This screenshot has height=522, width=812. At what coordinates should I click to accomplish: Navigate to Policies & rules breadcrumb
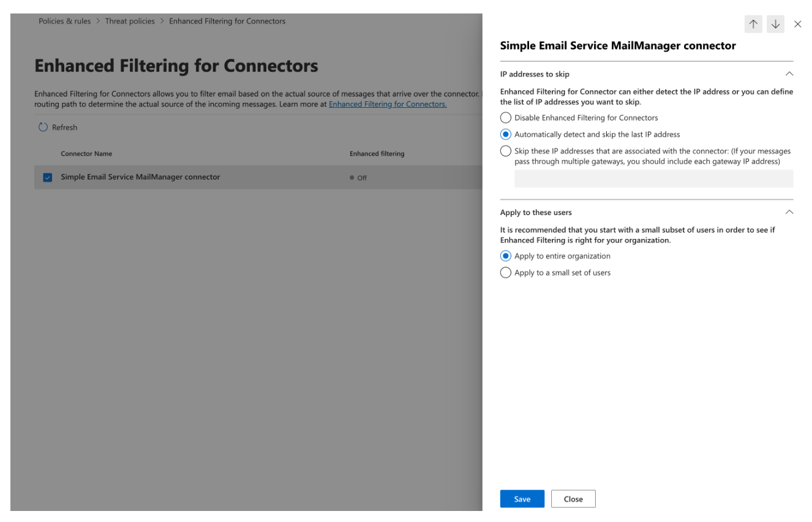click(64, 21)
